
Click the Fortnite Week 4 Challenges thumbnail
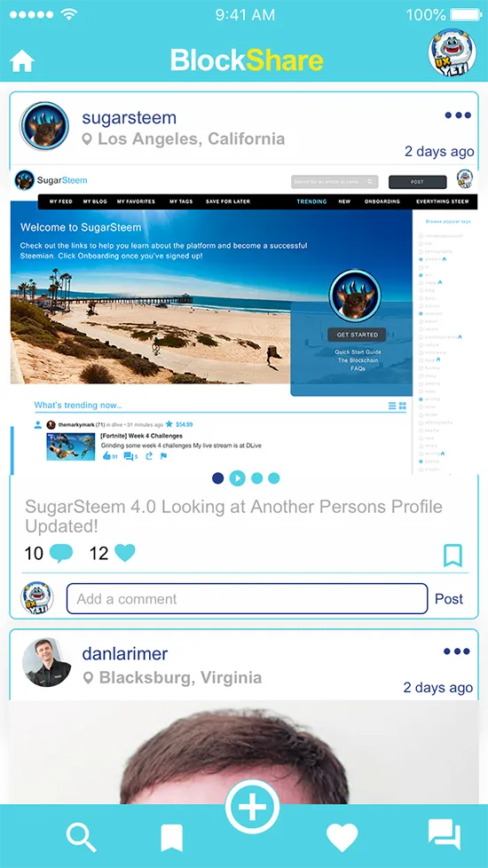click(x=70, y=446)
